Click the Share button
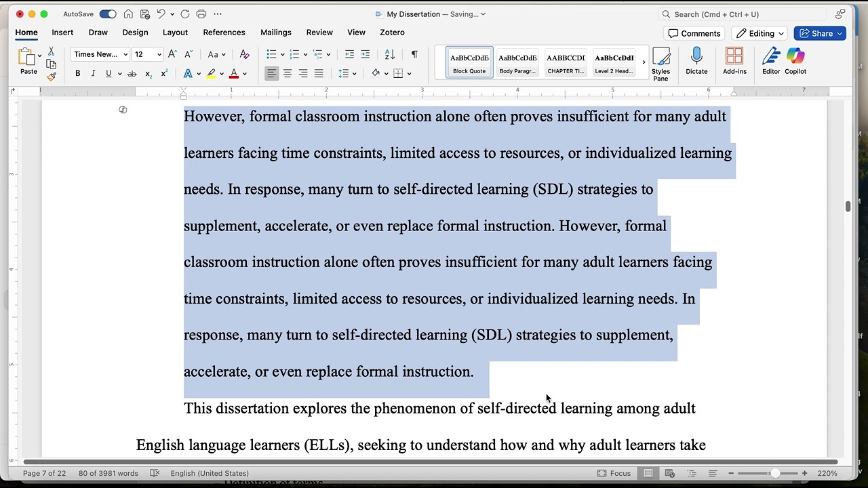868x488 pixels. click(820, 33)
